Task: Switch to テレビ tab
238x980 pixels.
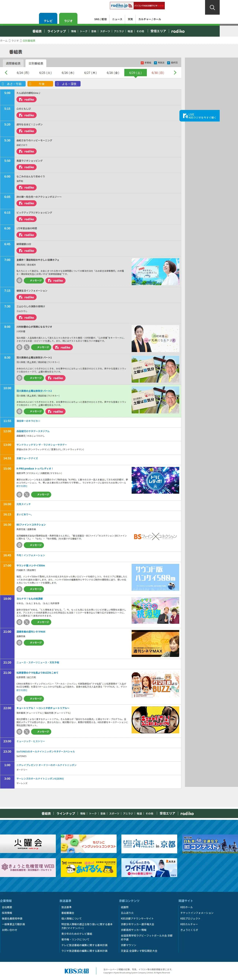Action: (x=48, y=19)
